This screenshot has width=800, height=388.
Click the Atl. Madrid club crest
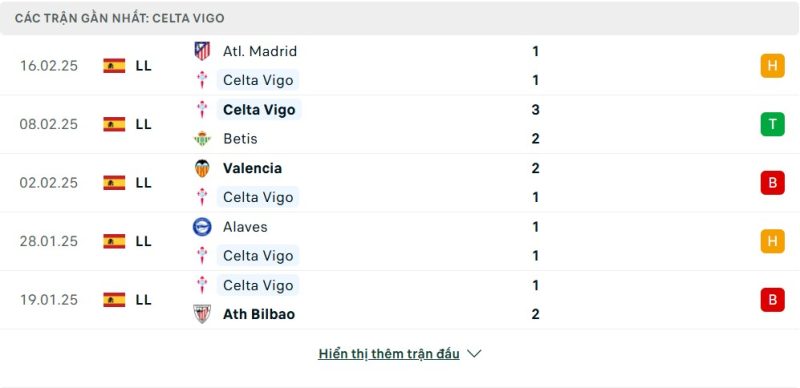[x=202, y=51]
